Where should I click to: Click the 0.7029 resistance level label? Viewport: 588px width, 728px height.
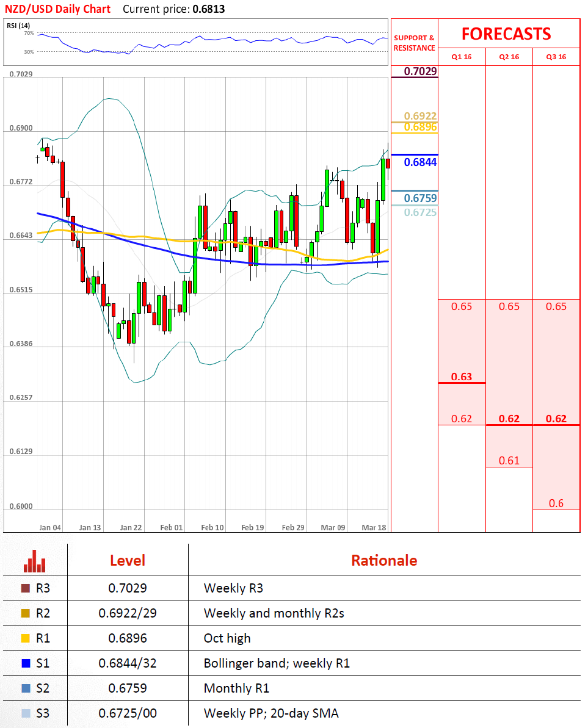pyautogui.click(x=420, y=71)
